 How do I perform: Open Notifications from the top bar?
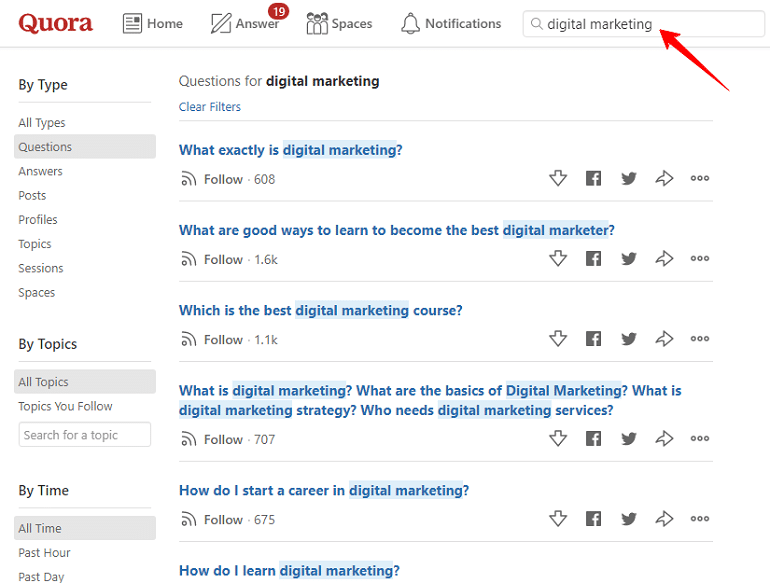coord(451,24)
